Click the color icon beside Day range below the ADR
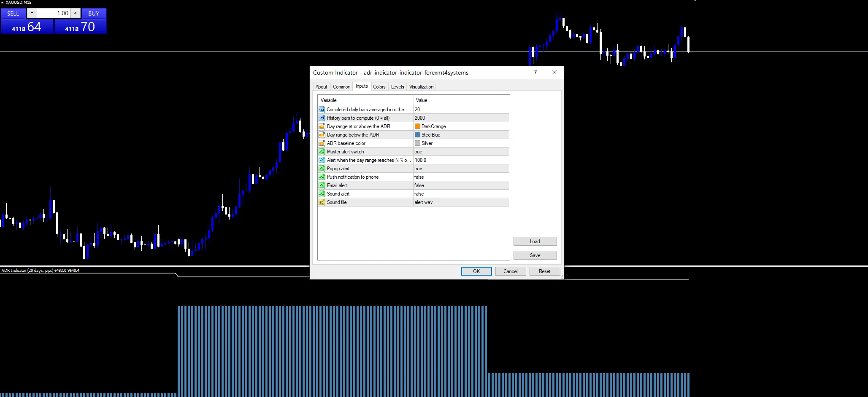The width and height of the screenshot is (868, 397). (322, 135)
